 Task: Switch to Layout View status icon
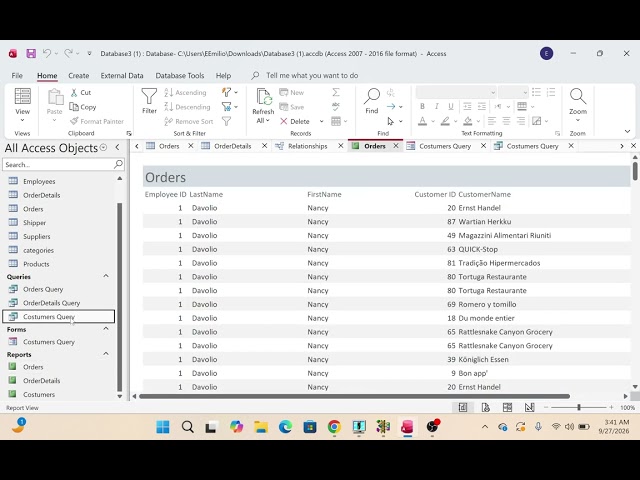point(507,407)
